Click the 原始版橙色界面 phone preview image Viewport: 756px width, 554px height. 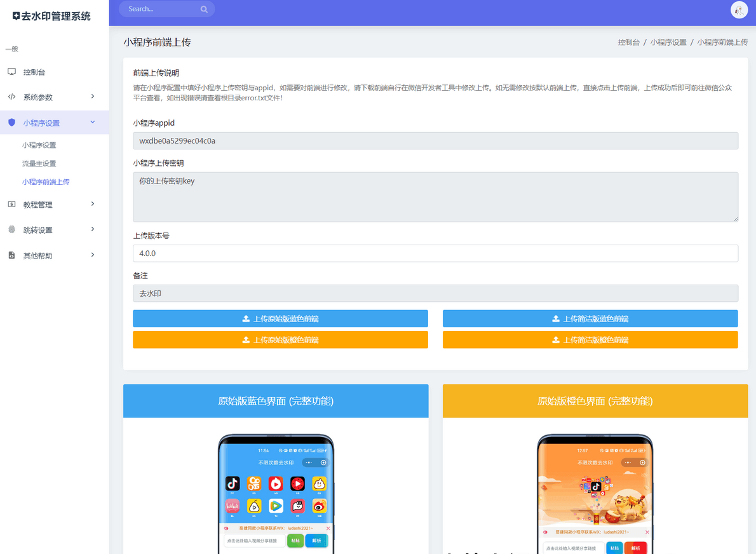595,494
